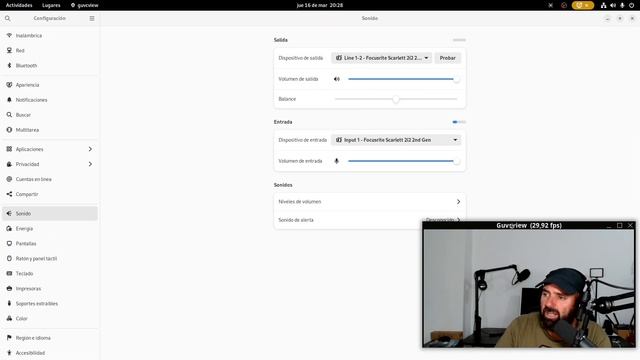Screen dimensions: 640x360
Task: Open Actividades in top bar
Action: pyautogui.click(x=19, y=5)
